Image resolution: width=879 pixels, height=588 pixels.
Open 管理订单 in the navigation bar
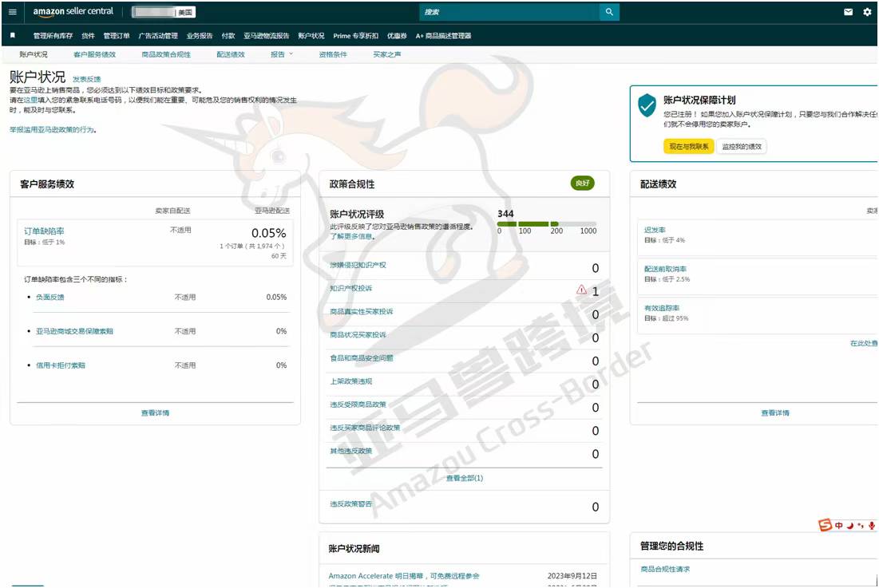pos(116,36)
